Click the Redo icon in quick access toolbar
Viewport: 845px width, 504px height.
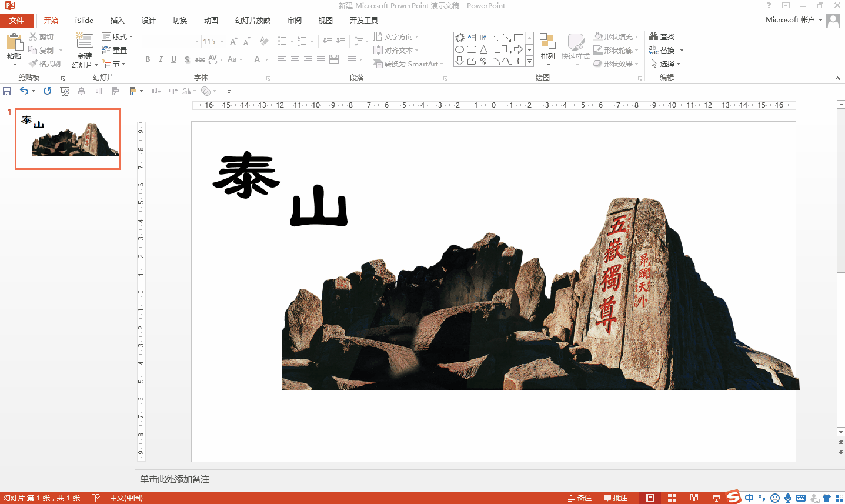(47, 91)
